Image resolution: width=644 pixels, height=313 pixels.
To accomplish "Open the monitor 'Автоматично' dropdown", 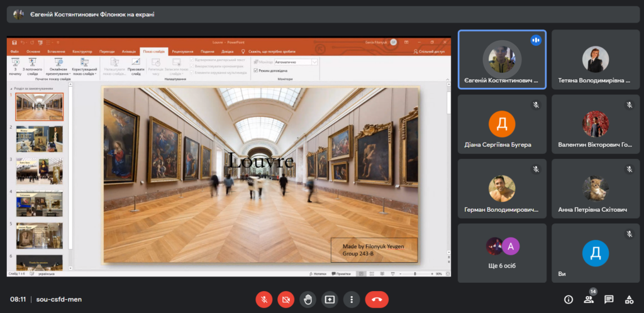I will tap(314, 62).
